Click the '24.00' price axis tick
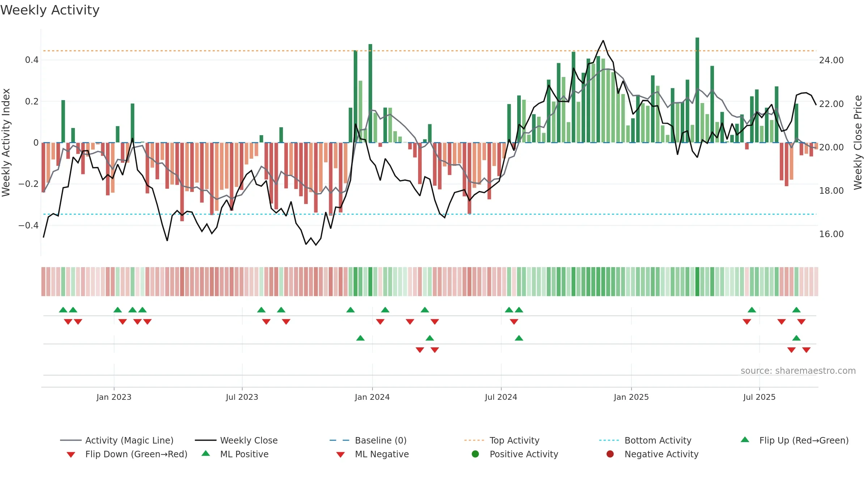This screenshot has height=488, width=868. pyautogui.click(x=831, y=60)
